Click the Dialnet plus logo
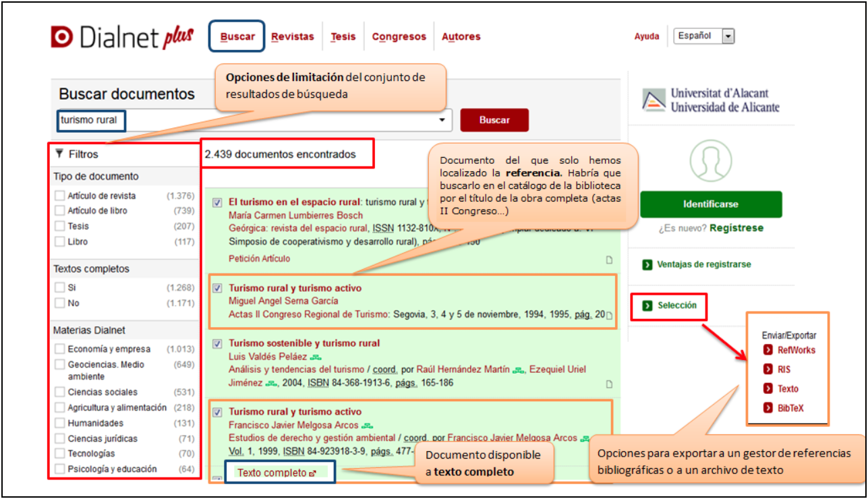868x499 pixels. [122, 37]
